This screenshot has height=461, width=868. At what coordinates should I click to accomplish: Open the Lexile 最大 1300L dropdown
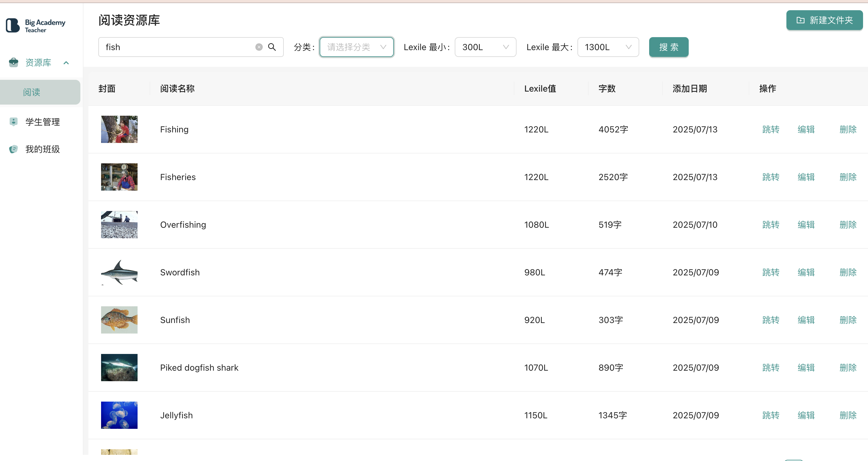pos(607,47)
